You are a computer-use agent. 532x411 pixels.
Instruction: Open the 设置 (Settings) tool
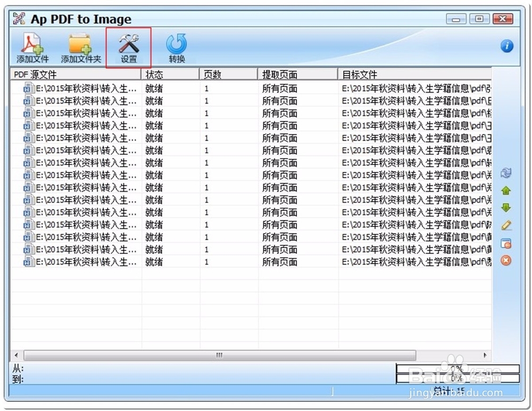(129, 48)
